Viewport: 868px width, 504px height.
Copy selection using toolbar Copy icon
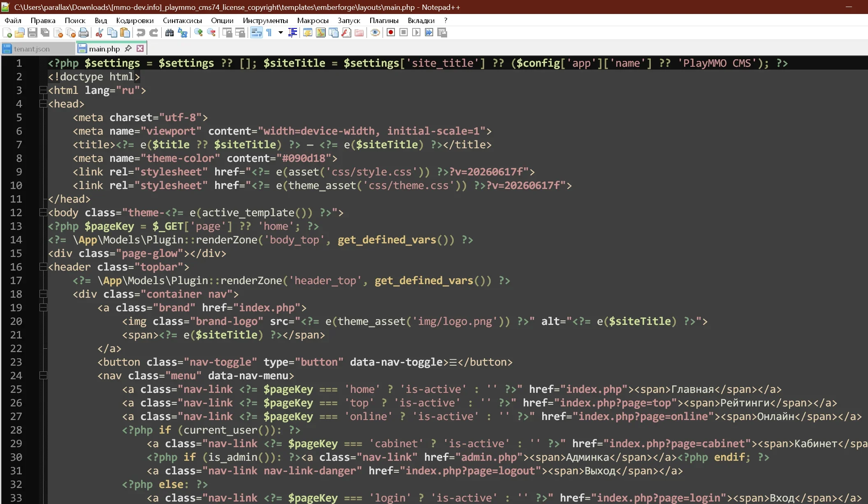pos(112,33)
